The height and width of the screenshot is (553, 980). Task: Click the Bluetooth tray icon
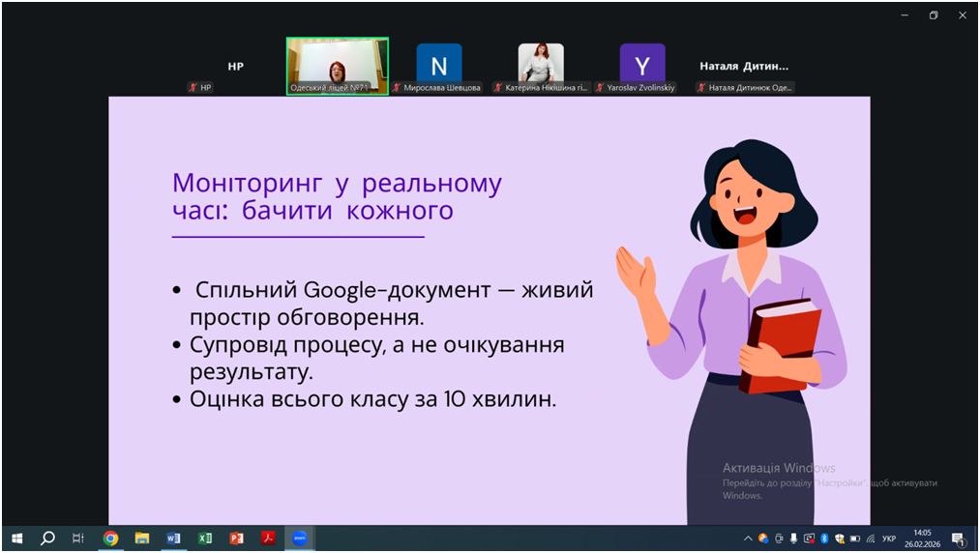point(824,538)
